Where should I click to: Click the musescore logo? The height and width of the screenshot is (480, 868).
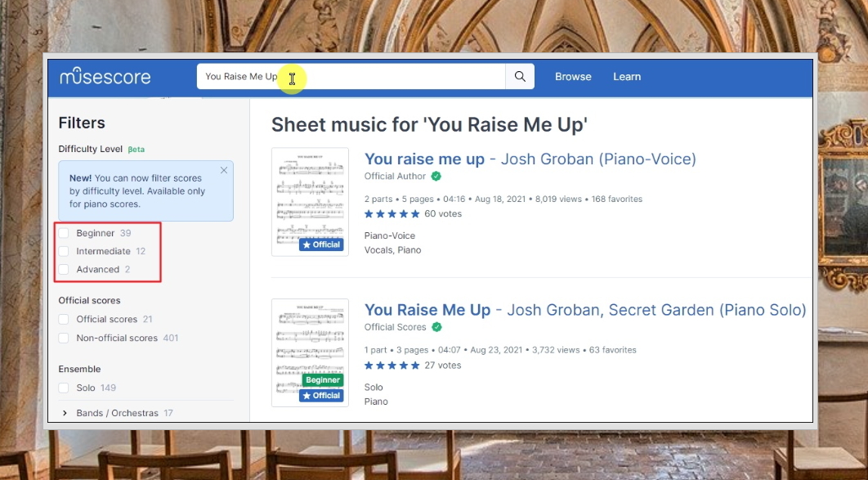(105, 76)
